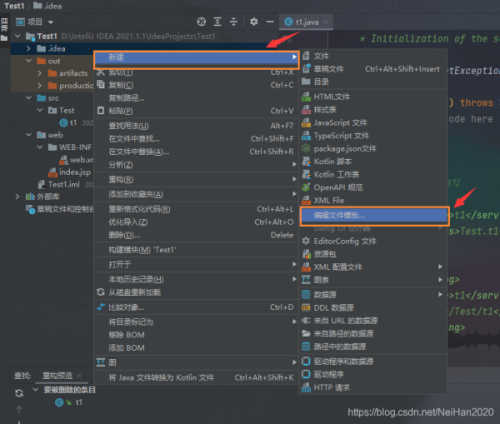Collapse the Test1 project root node
The height and width of the screenshot is (424, 500).
coord(18,36)
